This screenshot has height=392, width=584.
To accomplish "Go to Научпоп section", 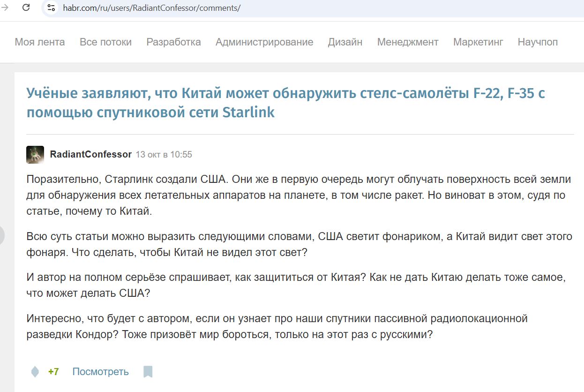I will click(x=538, y=42).
